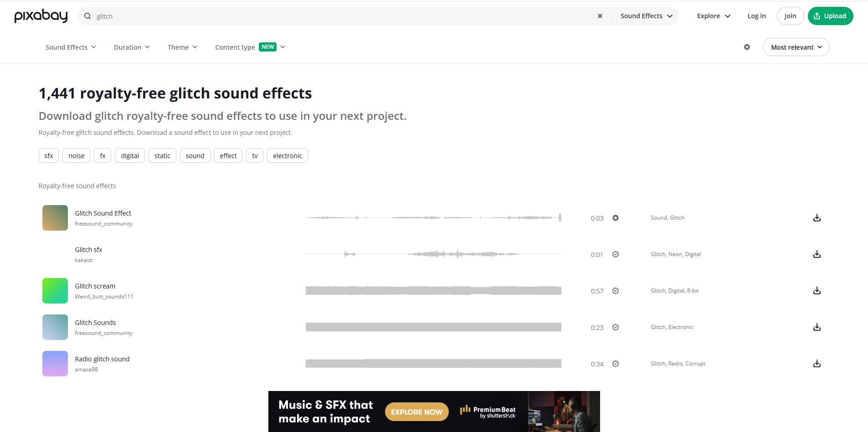Expand the Duration filter dropdown

coord(131,47)
